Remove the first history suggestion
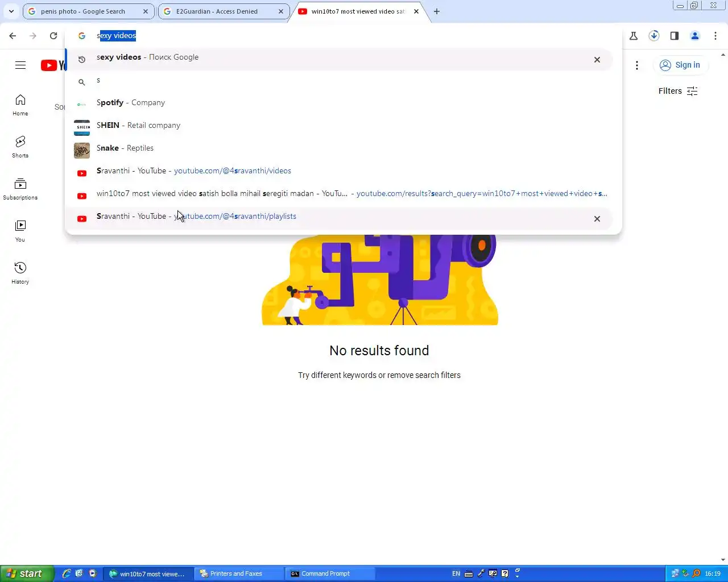 click(x=597, y=60)
